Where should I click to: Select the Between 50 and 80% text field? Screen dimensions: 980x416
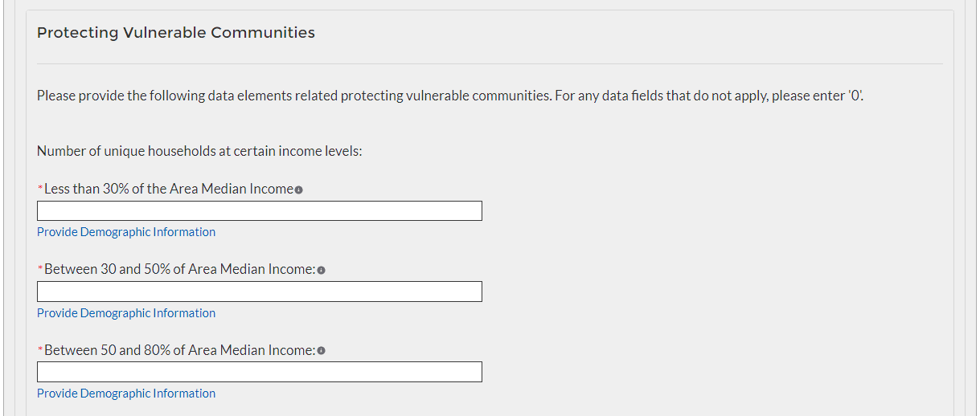click(259, 372)
